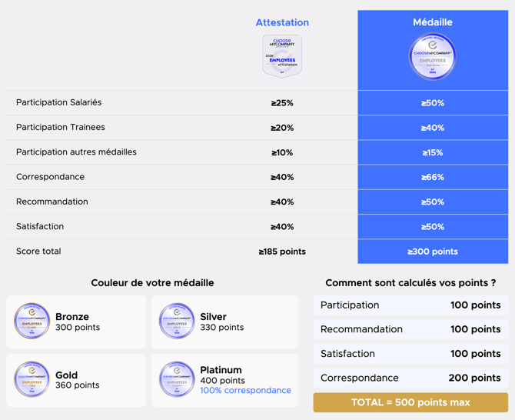Select the Gold medal icon
The height and width of the screenshot is (420, 515).
32,379
